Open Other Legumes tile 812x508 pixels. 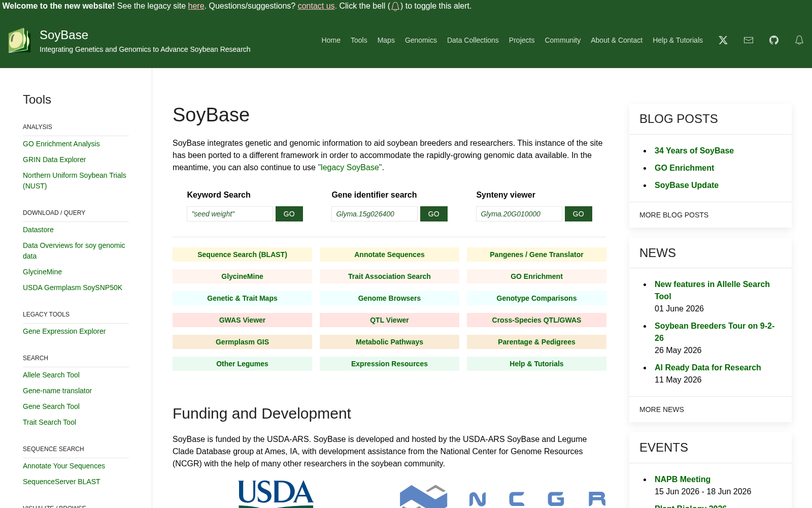pyautogui.click(x=242, y=364)
